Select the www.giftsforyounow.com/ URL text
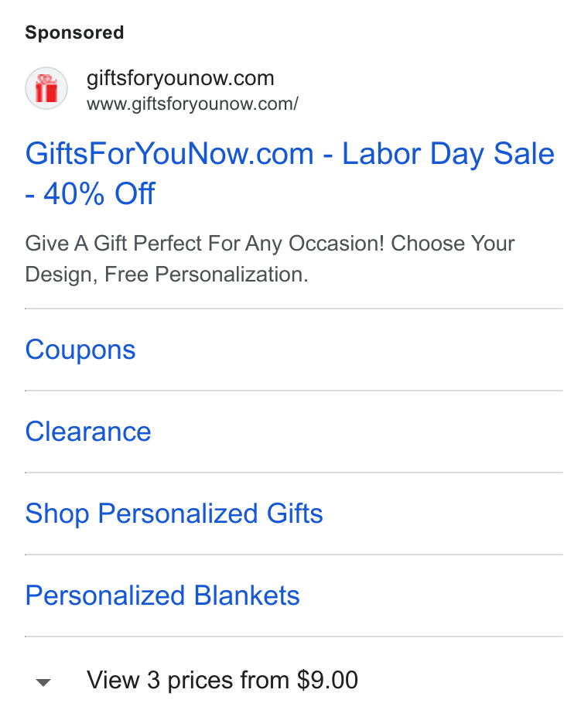 click(193, 104)
